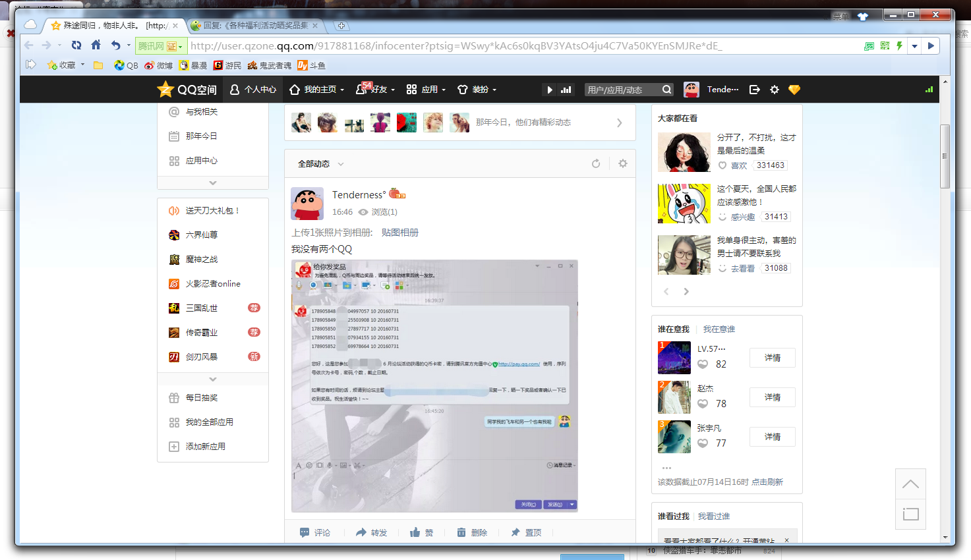Expand the sidebar list below 应用中心
Viewport: 971px width, 560px height.
[x=213, y=183]
